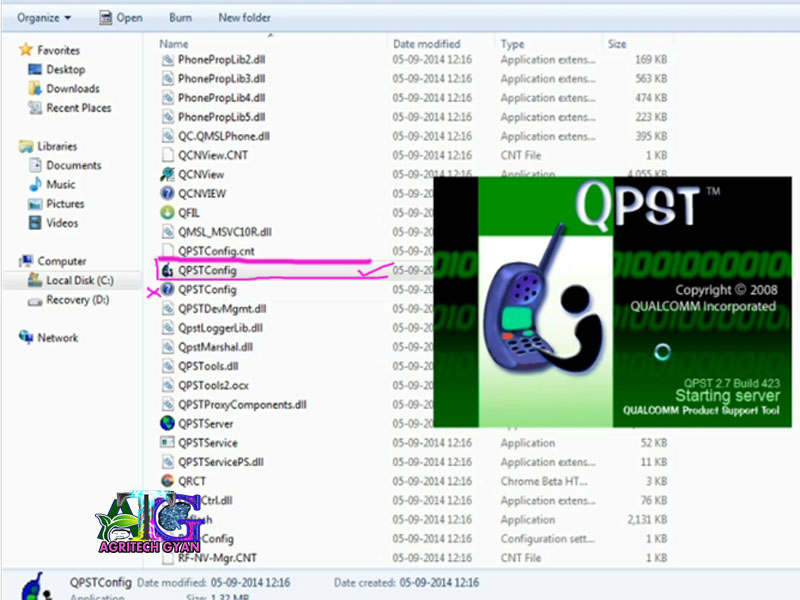Click the QCNVIEW help file icon
This screenshot has width=800, height=600.
coord(167,193)
